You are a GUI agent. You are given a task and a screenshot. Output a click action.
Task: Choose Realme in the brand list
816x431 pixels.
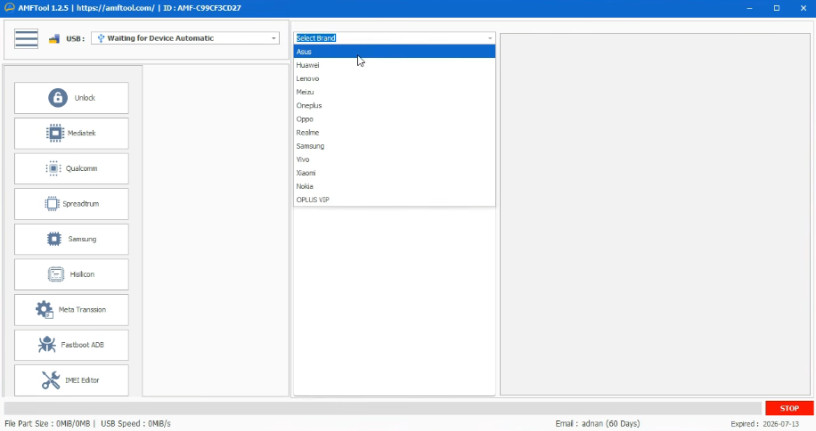click(394, 133)
